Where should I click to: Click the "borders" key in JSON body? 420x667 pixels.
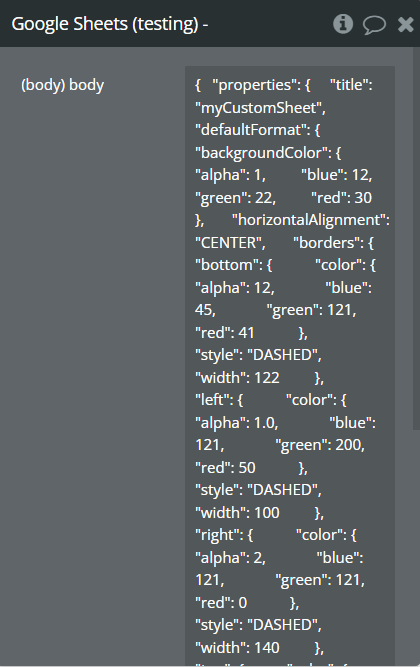coord(328,242)
